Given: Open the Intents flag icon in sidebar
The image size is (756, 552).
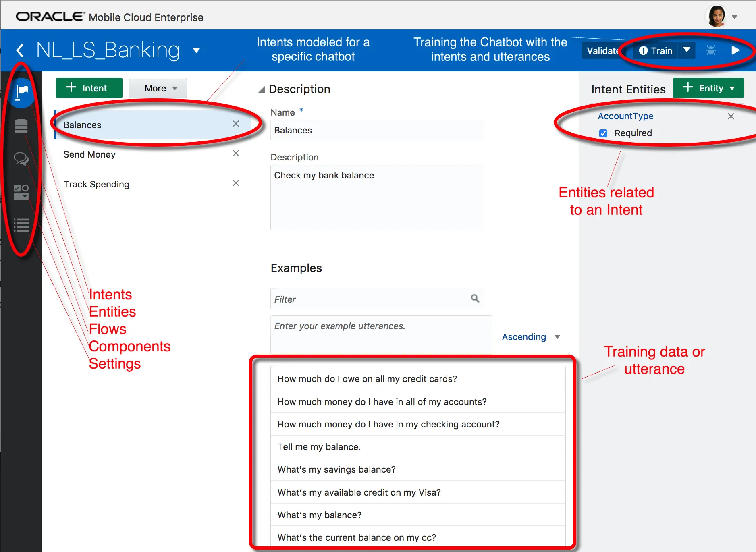Looking at the screenshot, I should 21,93.
